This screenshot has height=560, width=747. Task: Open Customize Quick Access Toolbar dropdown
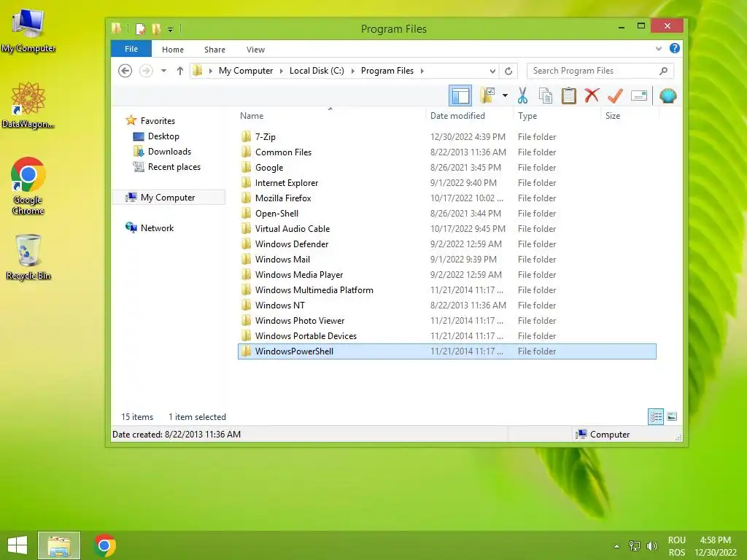[x=170, y=29]
